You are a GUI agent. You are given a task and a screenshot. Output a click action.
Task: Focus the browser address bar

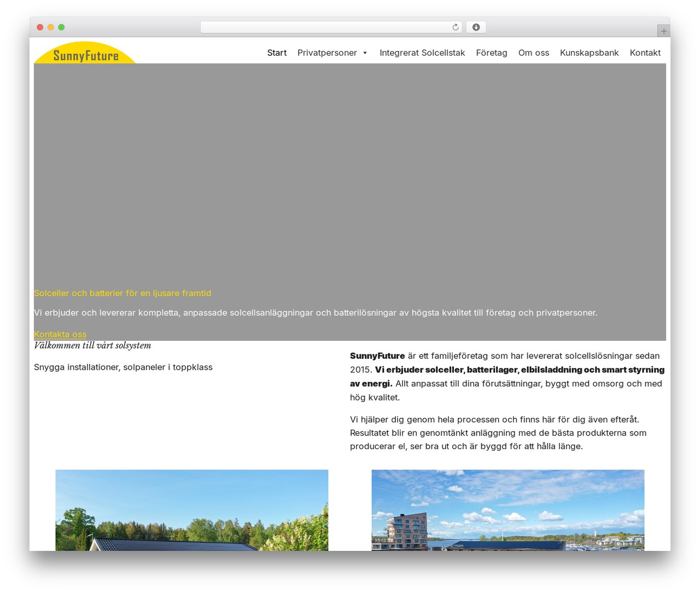coord(331,27)
